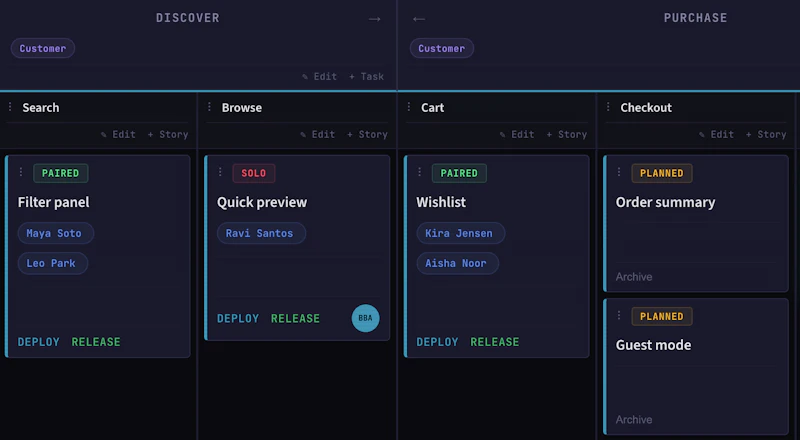The image size is (800, 440).
Task: Click the Cart column title
Action: [433, 108]
